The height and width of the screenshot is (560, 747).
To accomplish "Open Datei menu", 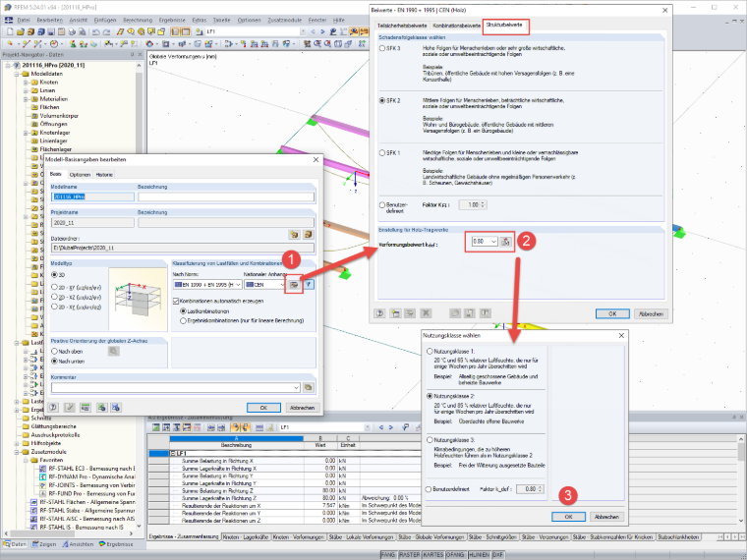I will [x=24, y=20].
